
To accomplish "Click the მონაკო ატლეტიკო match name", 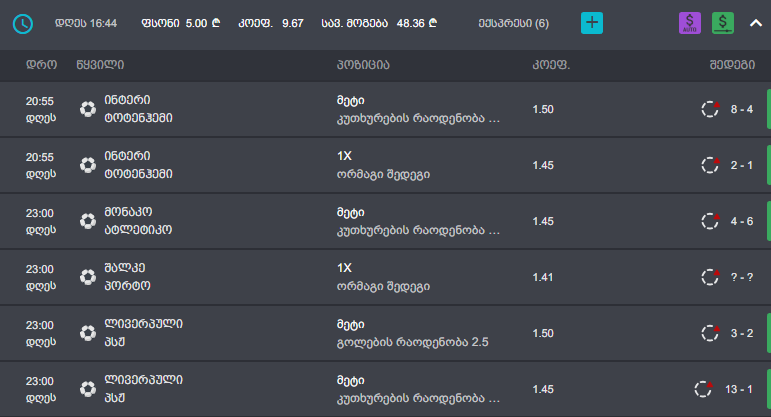I will click(138, 221).
